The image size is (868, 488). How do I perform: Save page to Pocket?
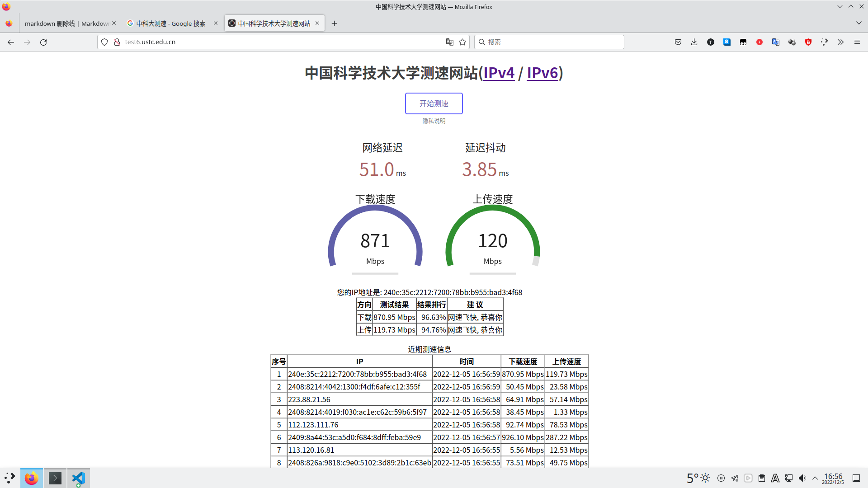(x=678, y=42)
